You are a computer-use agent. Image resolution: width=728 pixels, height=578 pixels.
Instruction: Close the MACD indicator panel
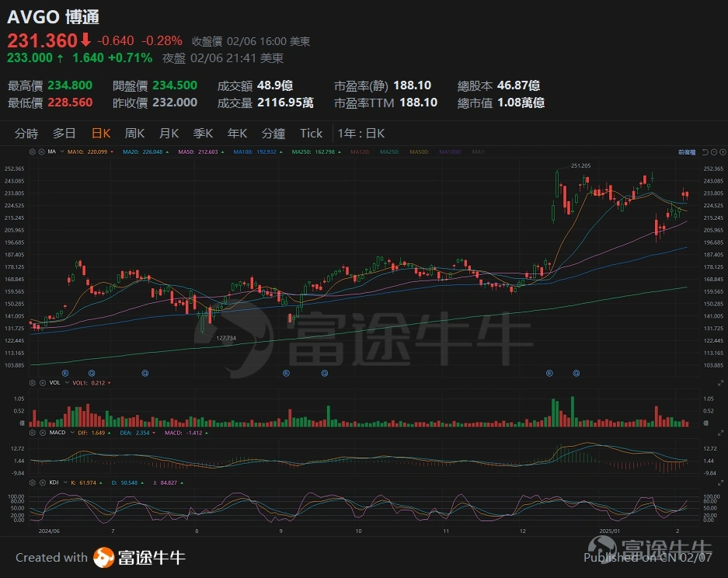pos(42,433)
